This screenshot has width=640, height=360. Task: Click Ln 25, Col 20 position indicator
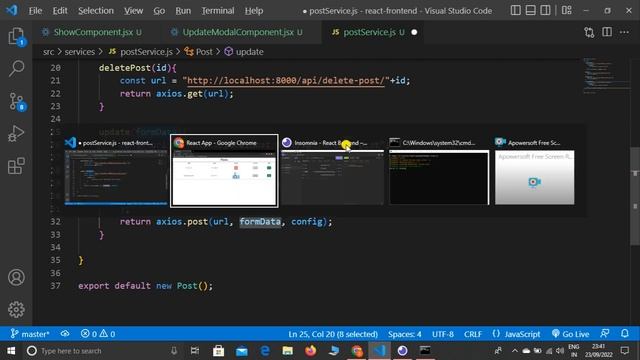[333, 334]
